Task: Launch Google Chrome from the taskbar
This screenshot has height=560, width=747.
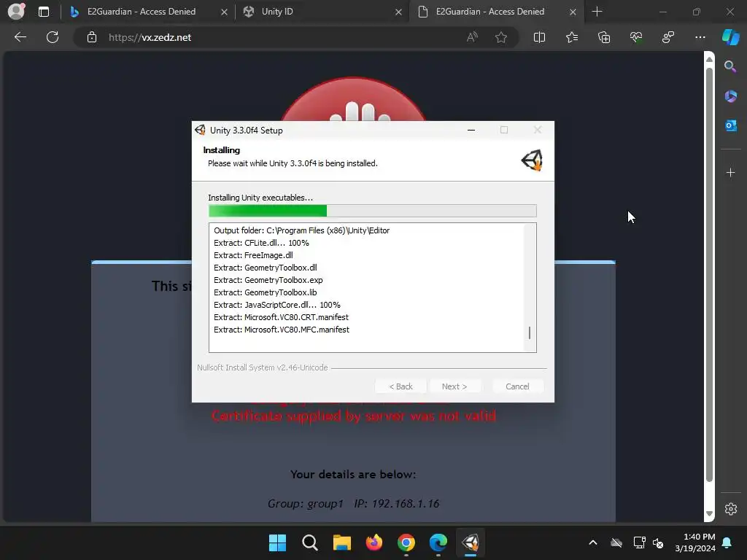Action: (406, 542)
